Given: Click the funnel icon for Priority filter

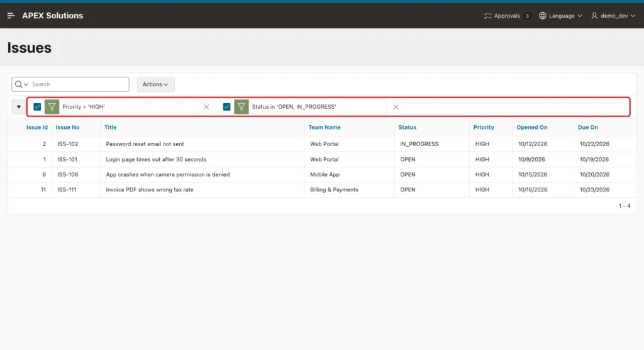Looking at the screenshot, I should (52, 107).
